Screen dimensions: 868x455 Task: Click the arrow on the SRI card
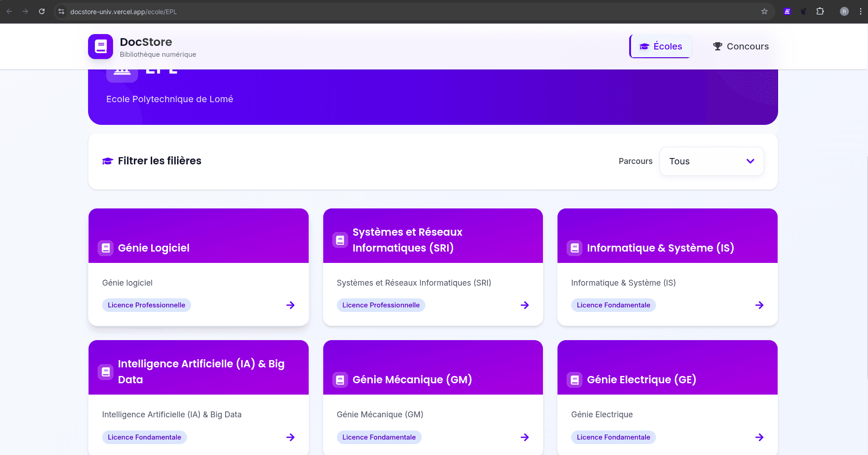[x=525, y=305]
